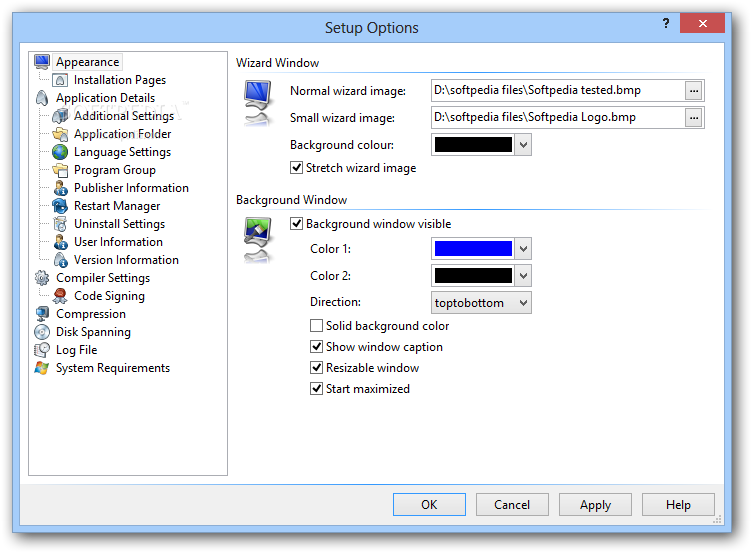Image resolution: width=752 pixels, height=553 pixels.
Task: Click the Cancel button
Action: click(x=512, y=505)
